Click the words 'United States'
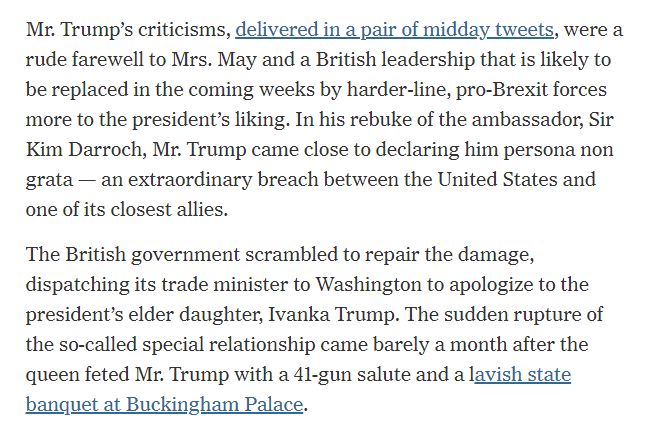This screenshot has width=660, height=439. pos(497,179)
